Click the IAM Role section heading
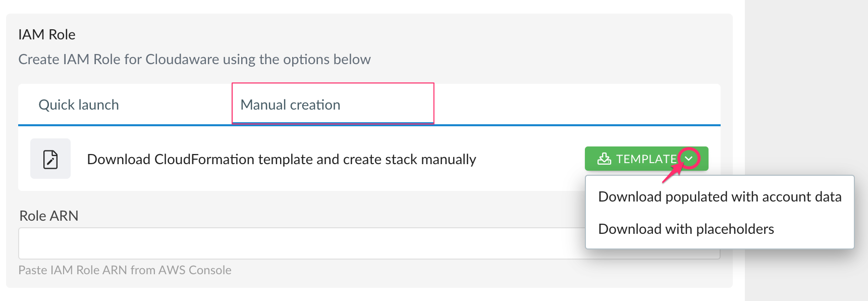Viewport: 868px width, 301px height. (47, 34)
